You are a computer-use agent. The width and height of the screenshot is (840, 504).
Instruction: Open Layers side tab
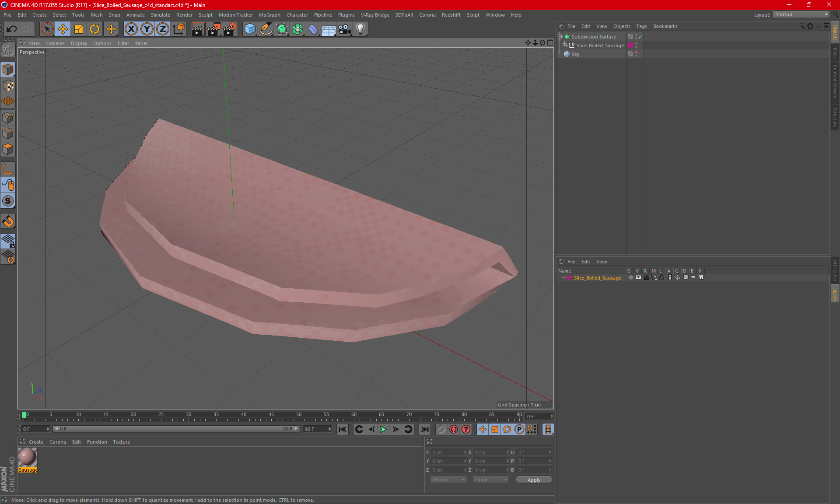835,294
